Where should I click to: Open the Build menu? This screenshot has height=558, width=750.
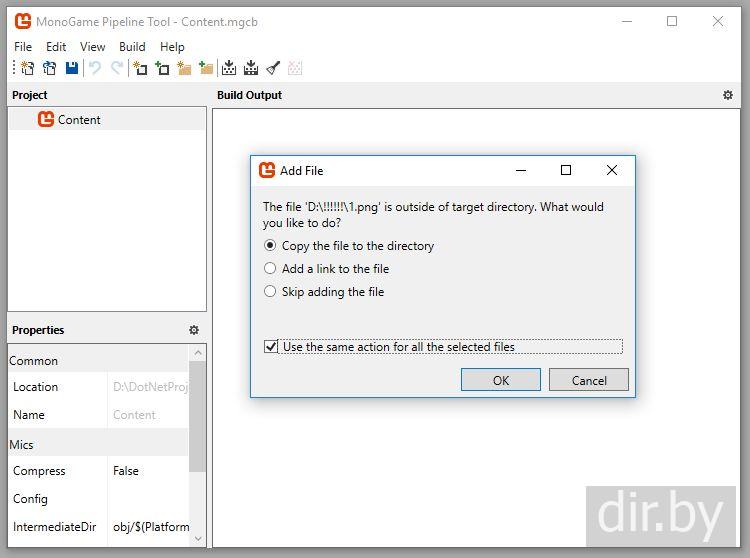(132, 47)
